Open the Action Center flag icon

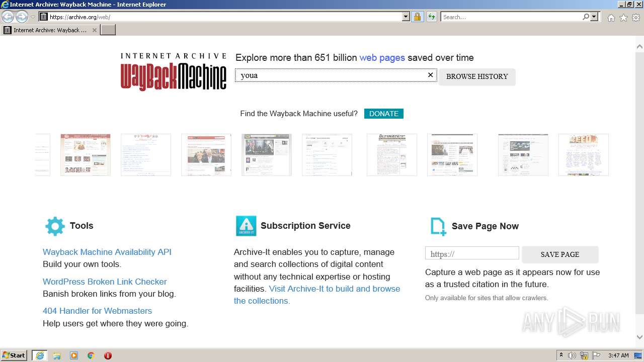point(596,355)
